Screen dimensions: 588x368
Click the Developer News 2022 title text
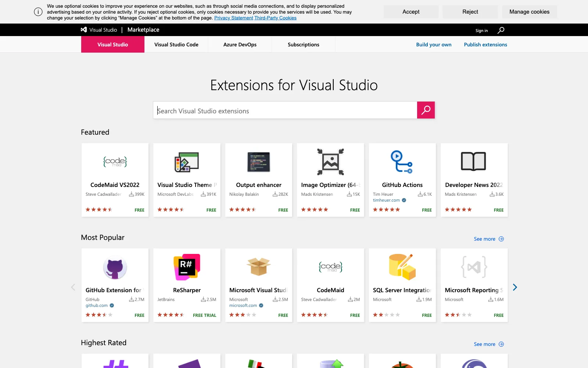pos(474,185)
